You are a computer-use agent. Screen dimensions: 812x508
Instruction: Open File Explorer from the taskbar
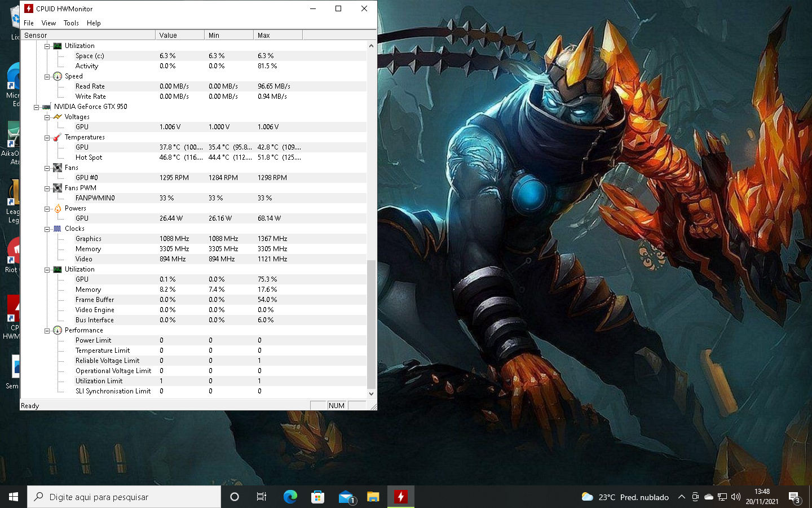373,497
